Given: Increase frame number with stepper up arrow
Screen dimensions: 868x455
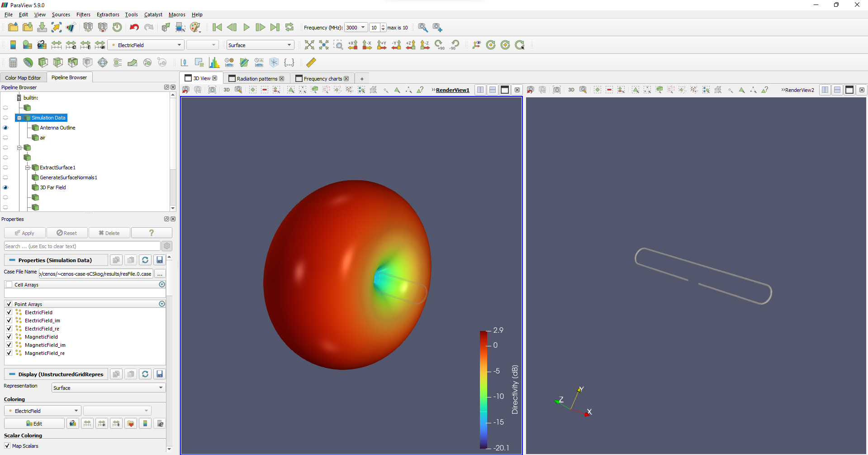Looking at the screenshot, I should [383, 25].
